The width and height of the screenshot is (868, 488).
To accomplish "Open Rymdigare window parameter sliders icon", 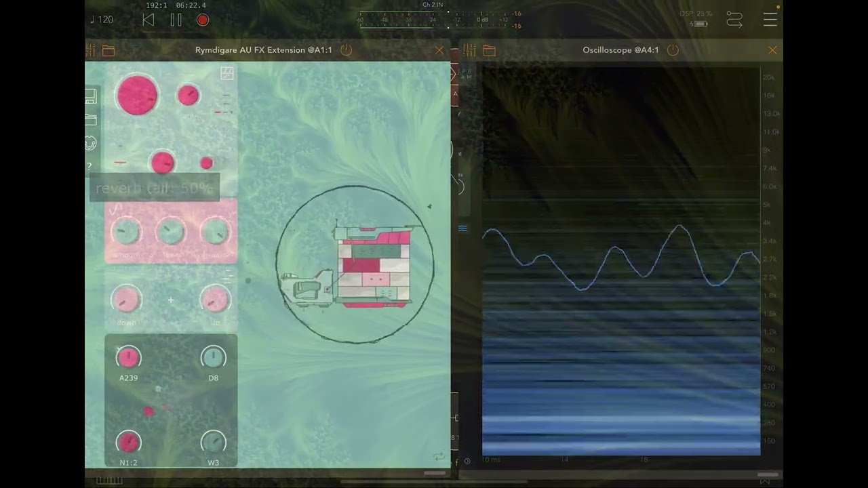I will [x=90, y=50].
